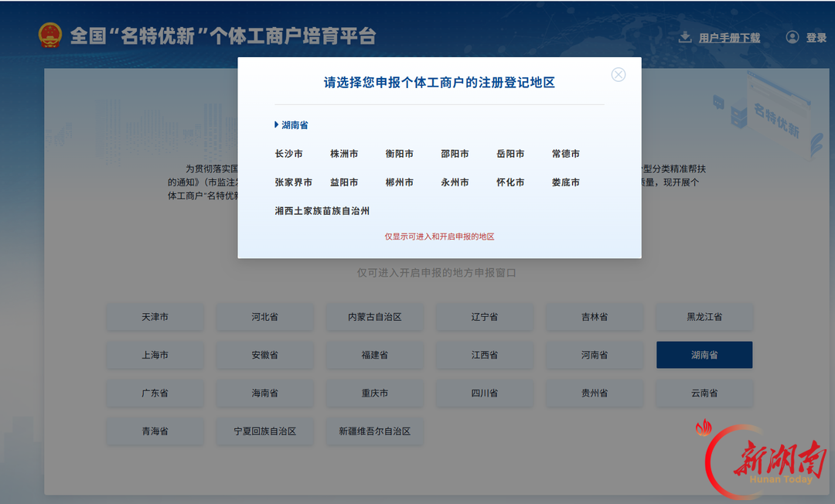The height and width of the screenshot is (504, 835).
Task: Click the platform title 全国名特优新个体工商户培育平台
Action: (x=223, y=36)
